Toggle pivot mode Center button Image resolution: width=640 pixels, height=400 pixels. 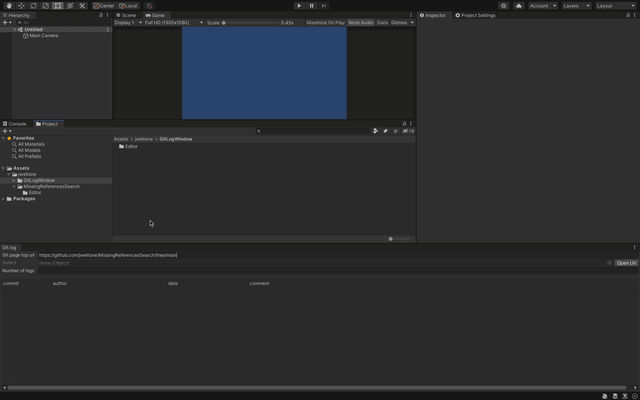click(x=104, y=6)
